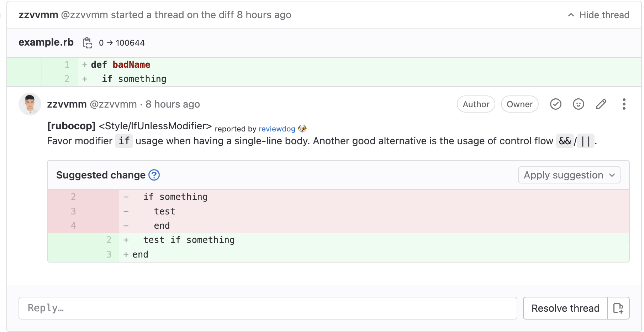Open zzvvmm's profile via username
The height and width of the screenshot is (332, 644).
click(67, 104)
